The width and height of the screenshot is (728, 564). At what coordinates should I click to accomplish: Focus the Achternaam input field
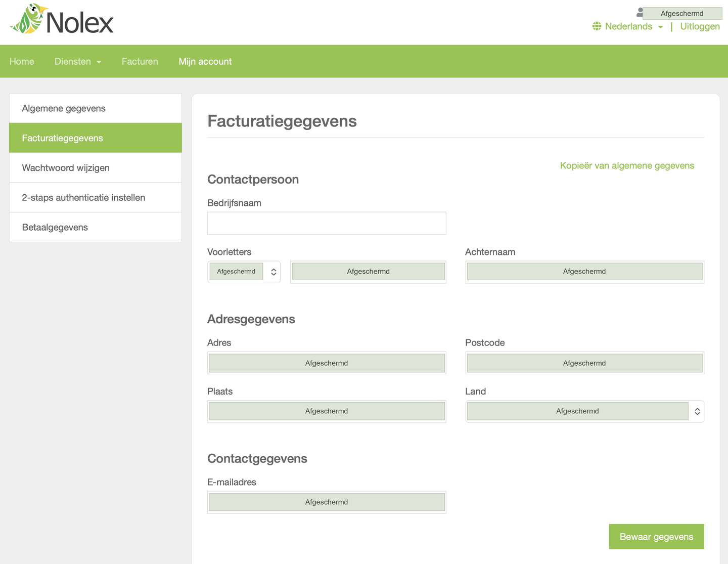584,272
